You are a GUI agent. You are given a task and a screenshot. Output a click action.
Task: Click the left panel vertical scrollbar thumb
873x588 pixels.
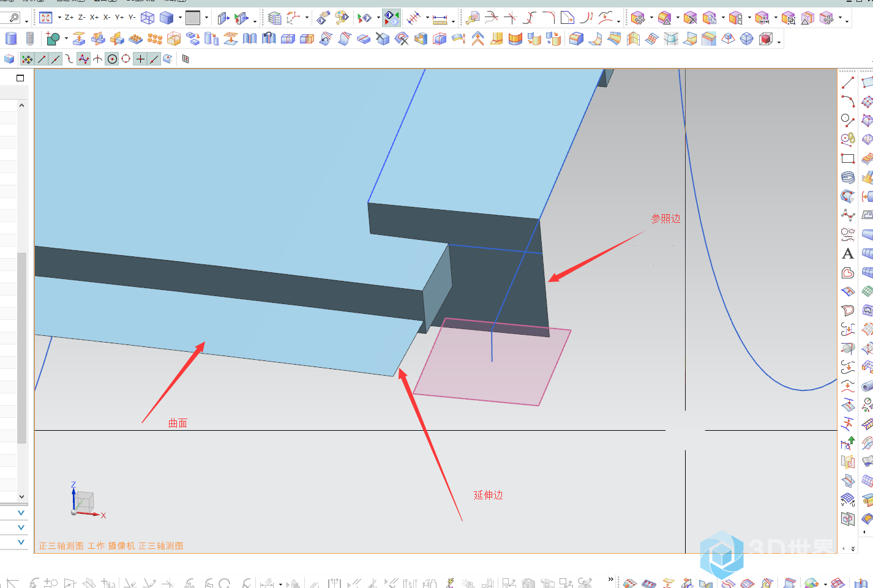(22, 348)
